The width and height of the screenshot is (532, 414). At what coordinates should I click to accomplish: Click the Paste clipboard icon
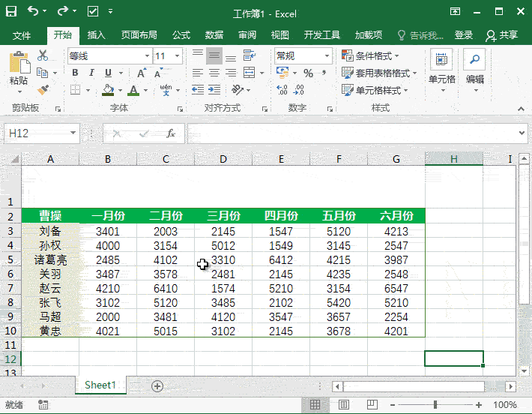pos(19,62)
